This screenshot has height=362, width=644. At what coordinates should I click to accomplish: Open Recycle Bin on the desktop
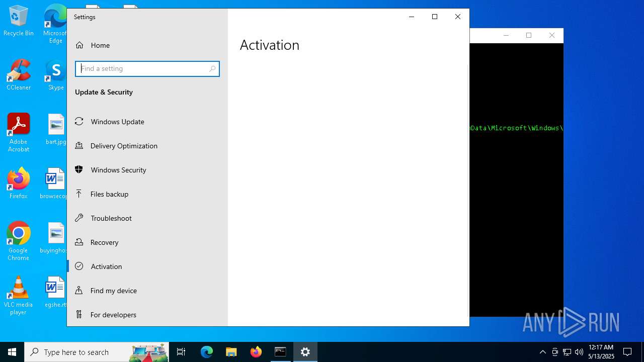click(19, 21)
